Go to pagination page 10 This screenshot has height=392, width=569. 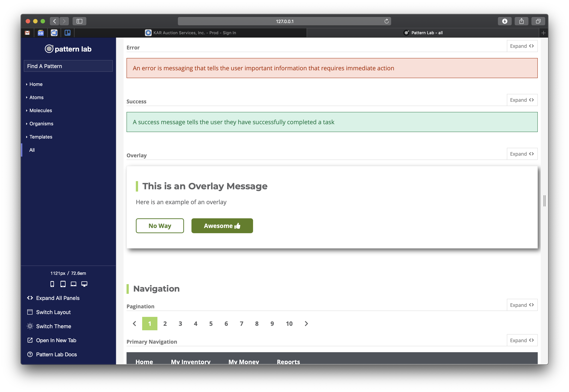pyautogui.click(x=289, y=323)
